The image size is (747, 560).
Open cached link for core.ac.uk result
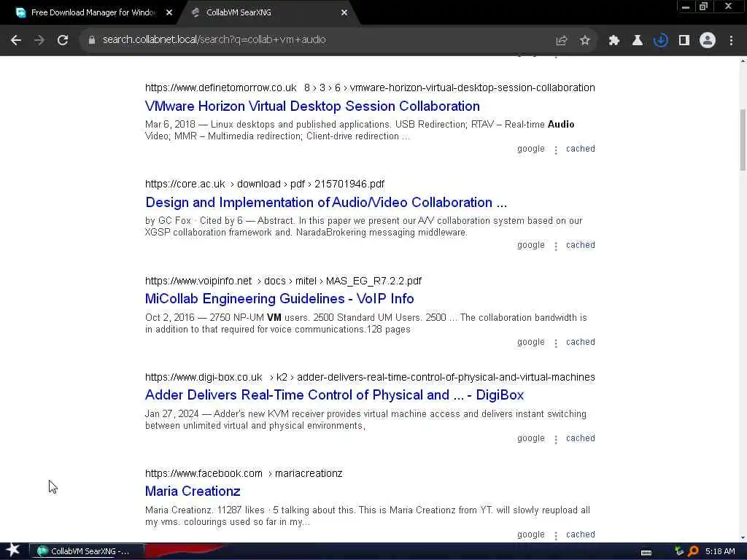[580, 245]
